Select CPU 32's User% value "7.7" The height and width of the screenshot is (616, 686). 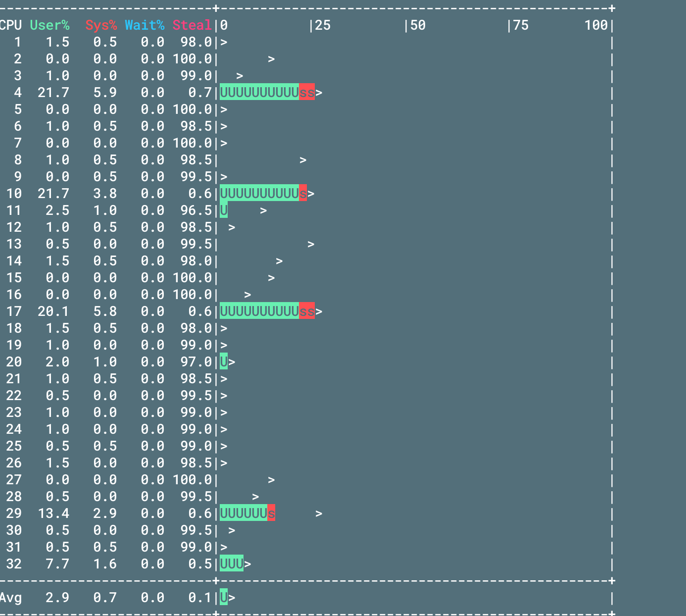[57, 564]
